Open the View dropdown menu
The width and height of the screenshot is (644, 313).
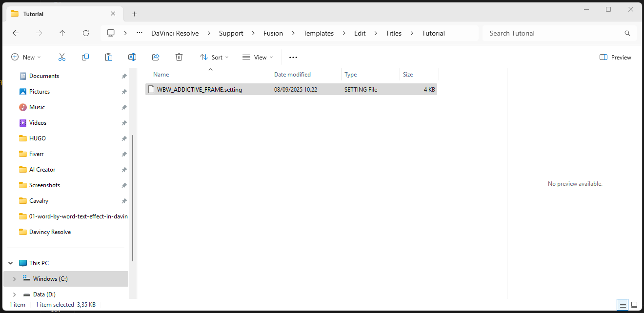click(258, 58)
